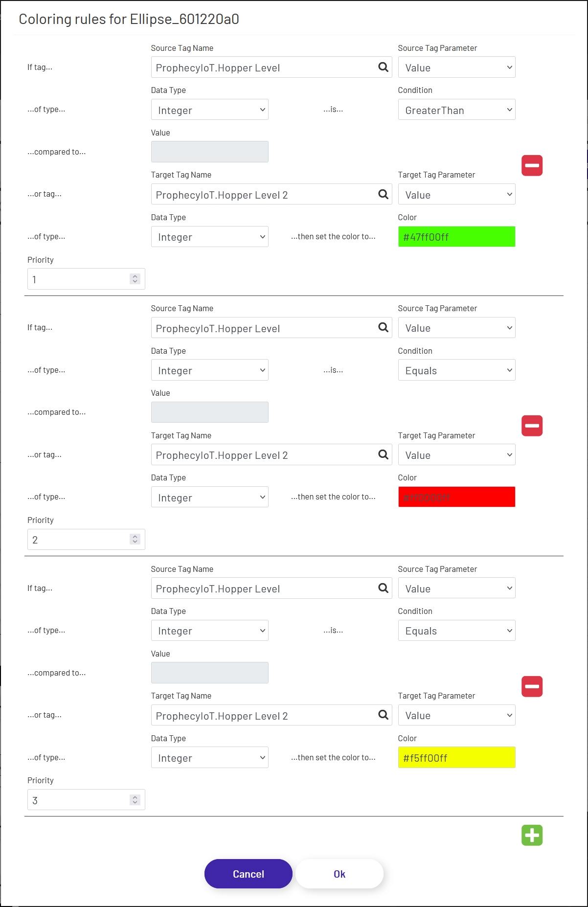Expand first rule's source Data Type dropdown
The height and width of the screenshot is (907, 588).
[209, 110]
